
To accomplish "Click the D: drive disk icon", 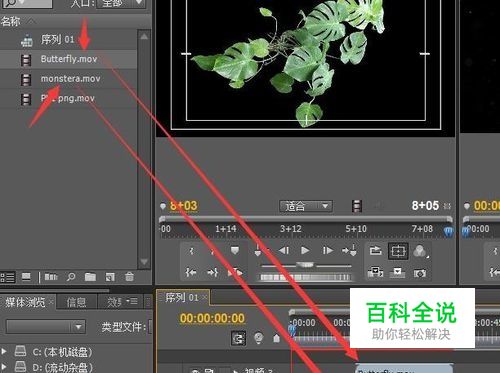I will pos(20,366).
